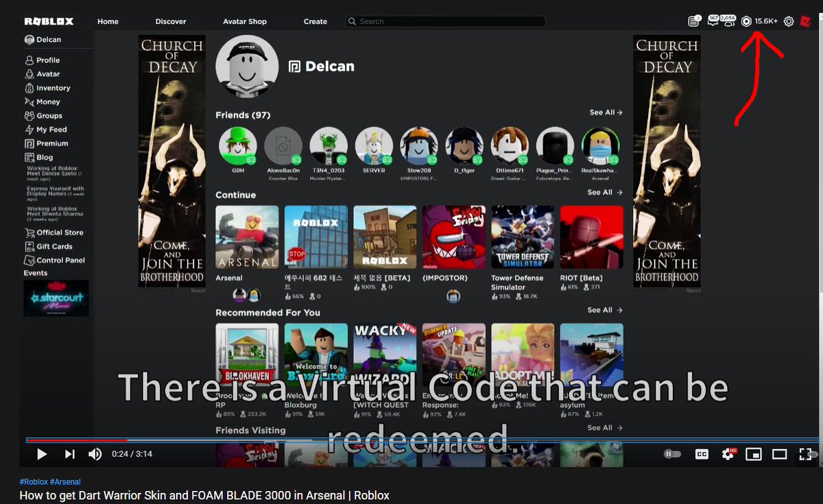The width and height of the screenshot is (823, 504).
Task: Open blog post about Shweta Sharma
Action: (x=55, y=214)
